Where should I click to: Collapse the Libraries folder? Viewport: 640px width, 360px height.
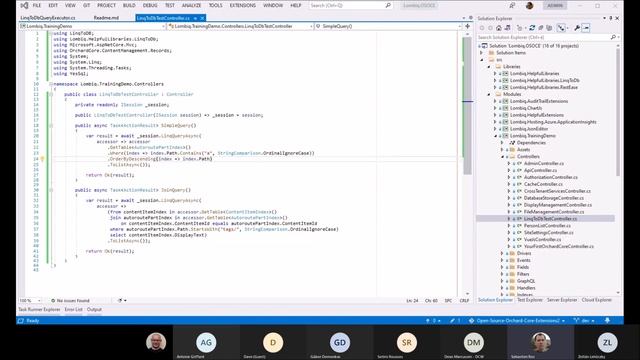(x=489, y=67)
